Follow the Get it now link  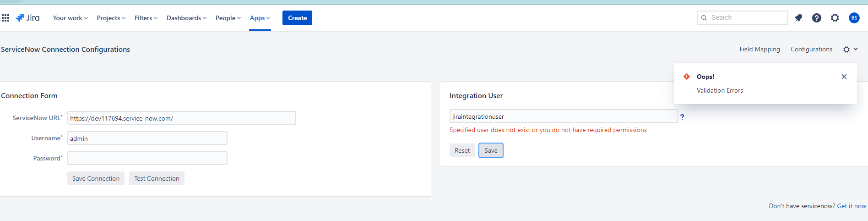(852, 206)
